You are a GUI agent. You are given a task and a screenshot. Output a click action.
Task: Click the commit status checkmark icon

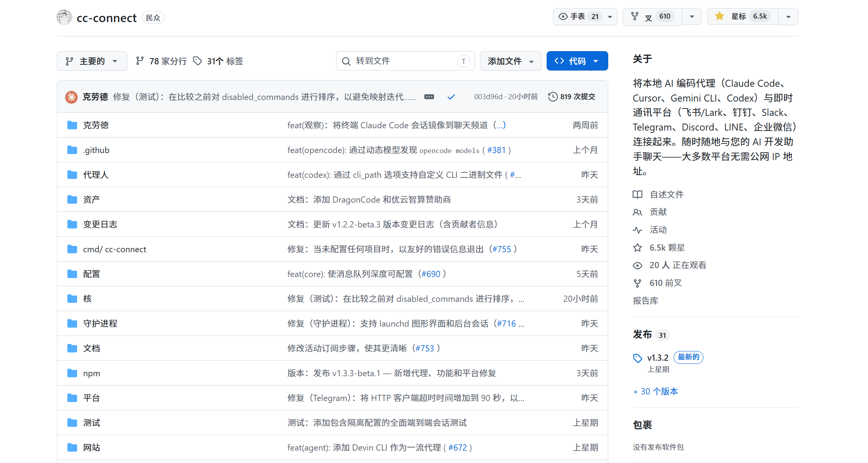[451, 97]
